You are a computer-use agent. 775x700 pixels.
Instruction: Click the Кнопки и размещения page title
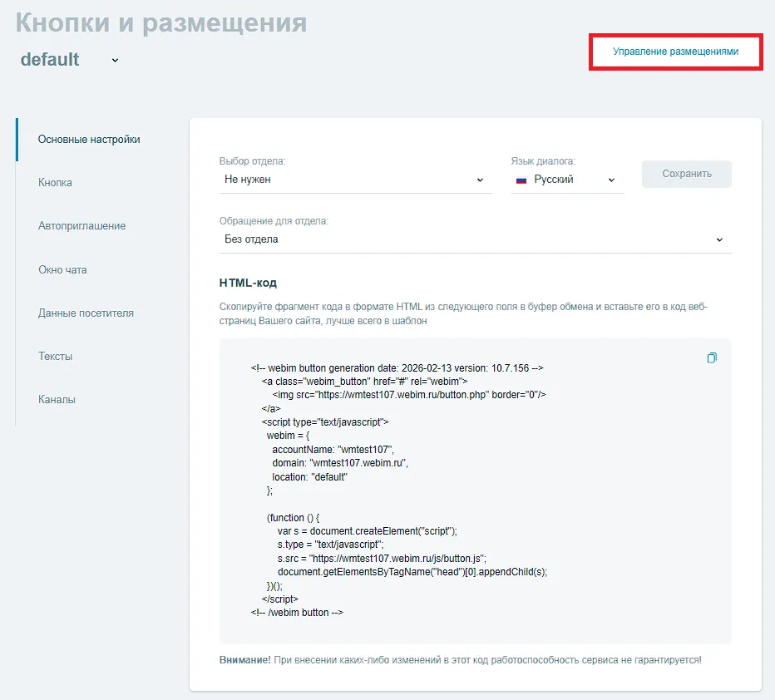click(x=161, y=23)
